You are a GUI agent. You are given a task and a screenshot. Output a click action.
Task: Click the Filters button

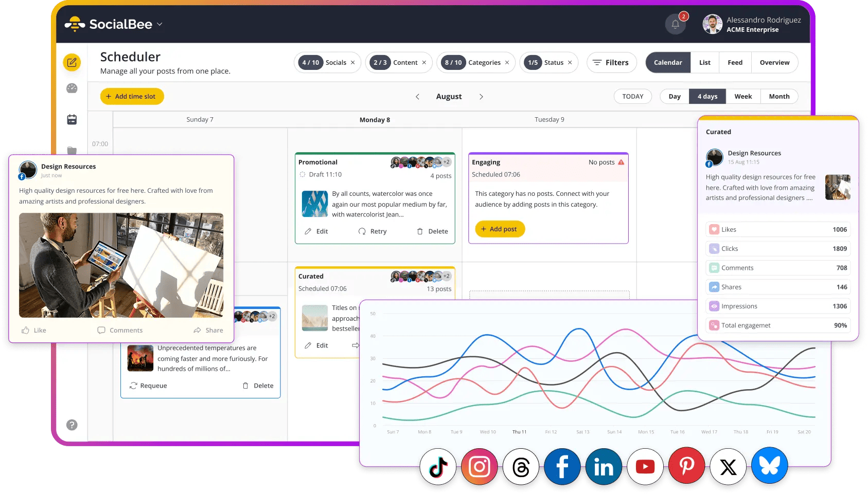611,63
